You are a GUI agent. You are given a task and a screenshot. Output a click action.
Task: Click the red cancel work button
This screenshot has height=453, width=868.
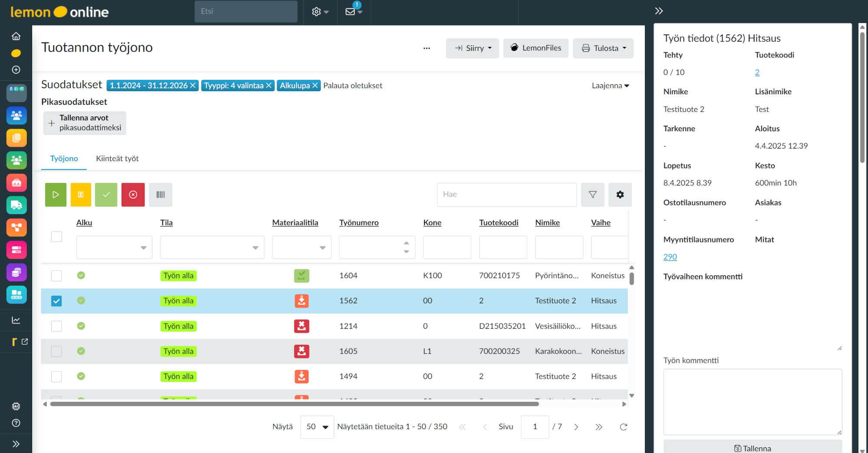133,195
